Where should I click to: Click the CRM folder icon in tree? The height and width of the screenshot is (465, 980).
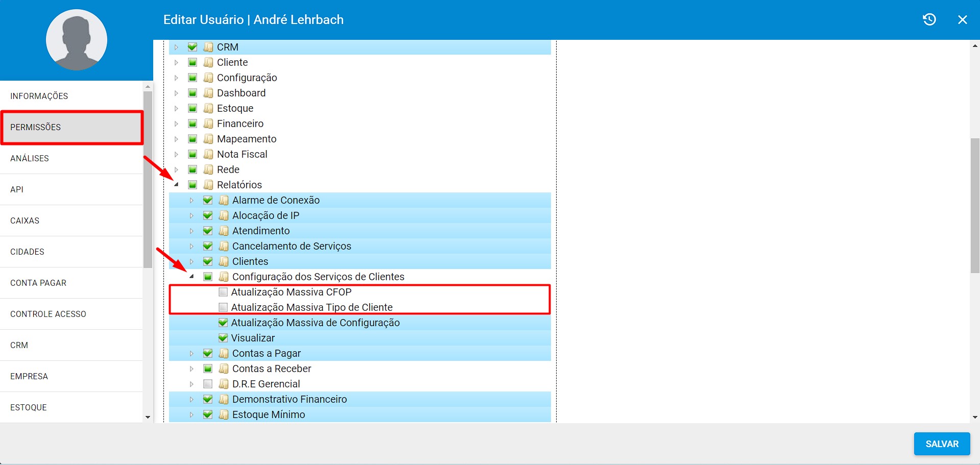(x=208, y=47)
